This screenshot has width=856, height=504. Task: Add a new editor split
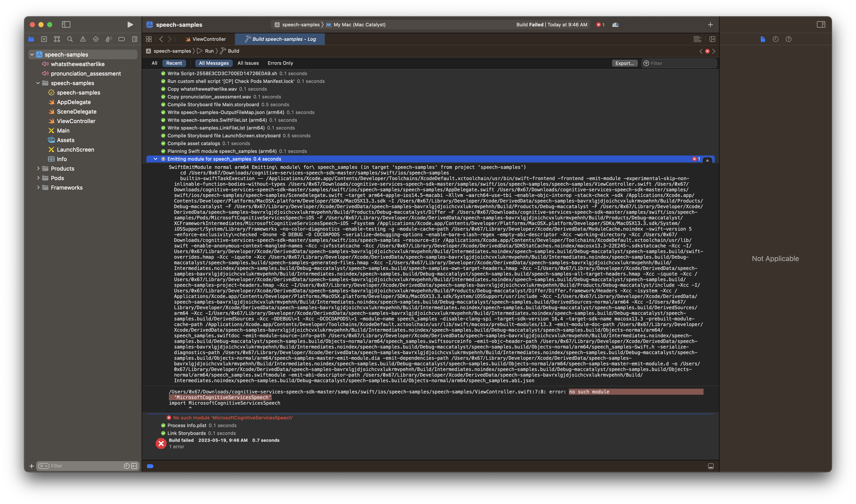pyautogui.click(x=712, y=39)
